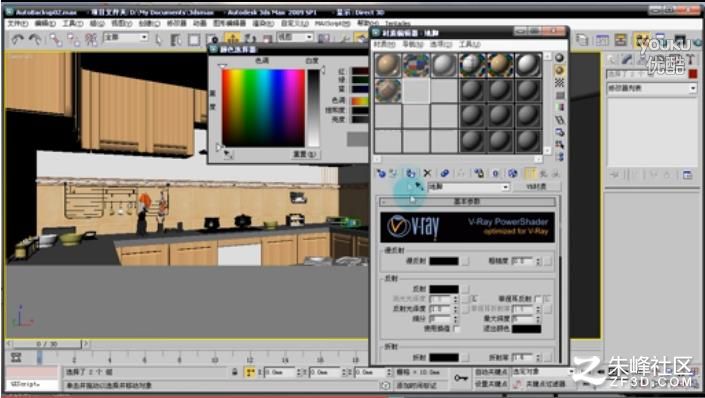
Task: Expand the modifier list dropdown
Action: coord(651,89)
